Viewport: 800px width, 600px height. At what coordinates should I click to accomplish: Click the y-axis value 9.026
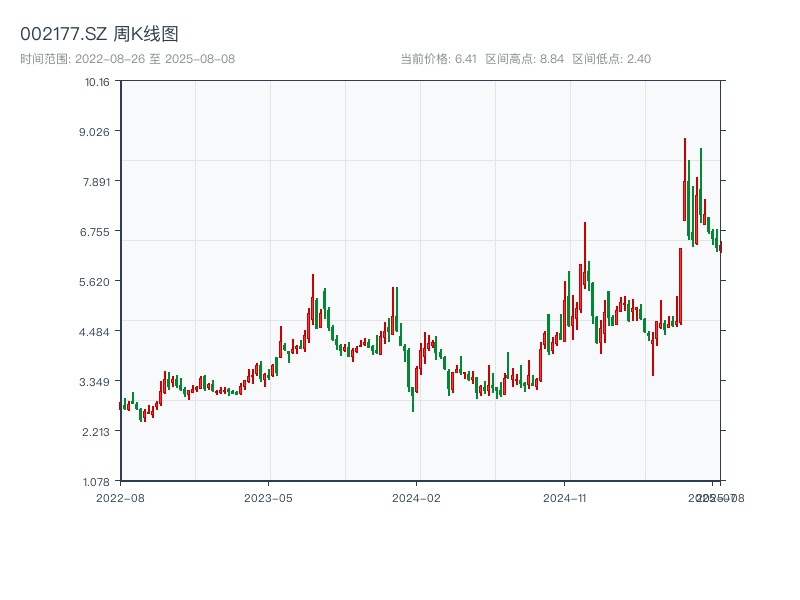(94, 132)
